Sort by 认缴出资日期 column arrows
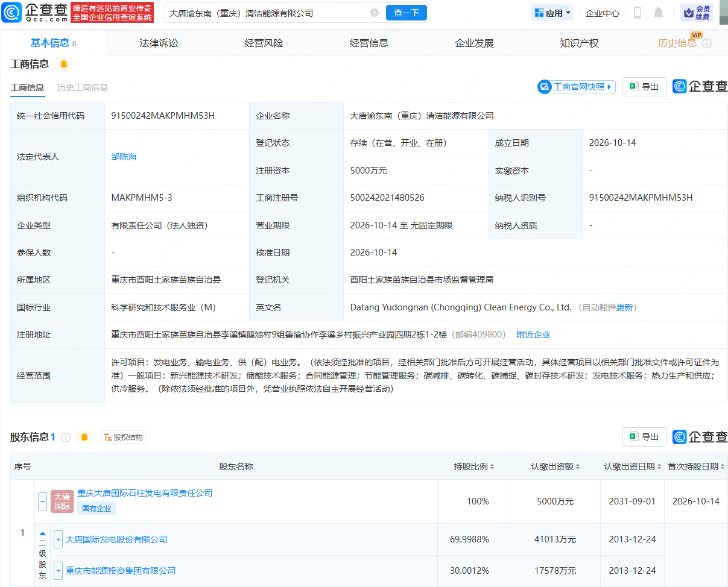Screen dimensions: 728x587 tap(659, 466)
